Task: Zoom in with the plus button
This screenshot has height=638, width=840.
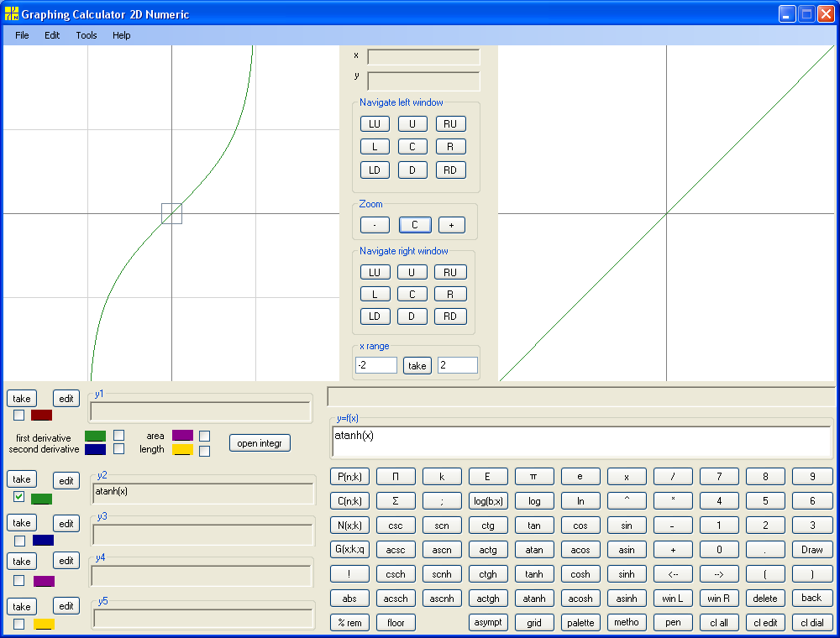Action: [452, 225]
